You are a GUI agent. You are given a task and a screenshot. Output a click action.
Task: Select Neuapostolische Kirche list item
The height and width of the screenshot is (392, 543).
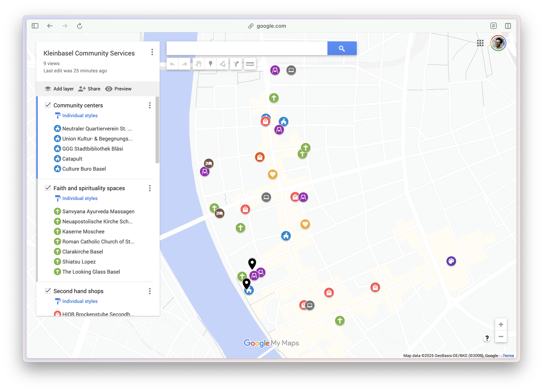pyautogui.click(x=97, y=221)
